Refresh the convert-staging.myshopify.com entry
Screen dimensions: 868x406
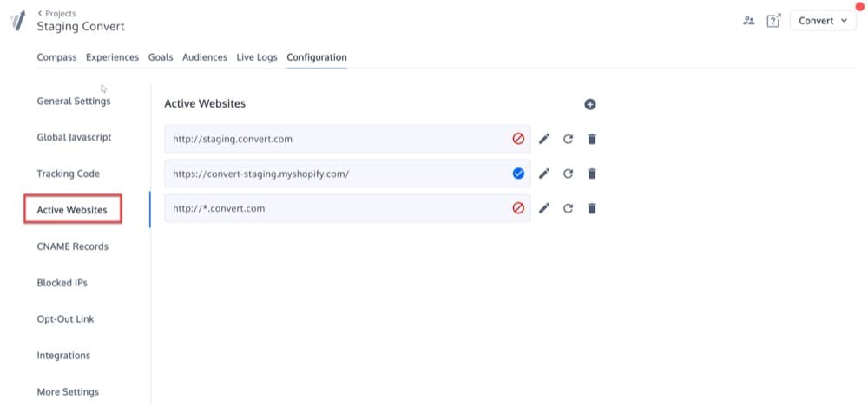568,174
